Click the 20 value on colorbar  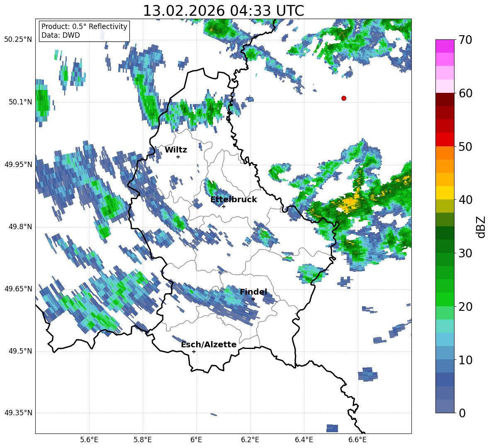pyautogui.click(x=465, y=307)
